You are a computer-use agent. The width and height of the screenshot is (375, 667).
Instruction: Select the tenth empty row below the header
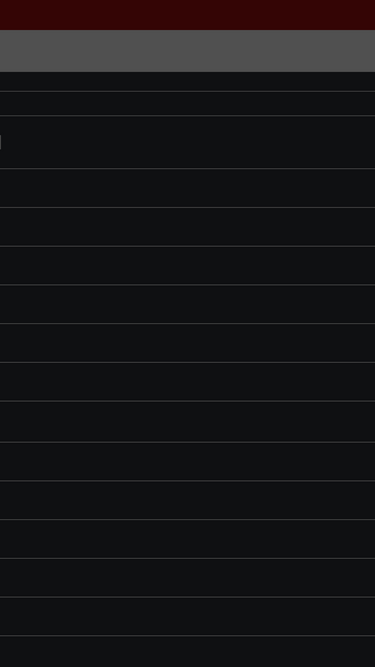point(188,422)
